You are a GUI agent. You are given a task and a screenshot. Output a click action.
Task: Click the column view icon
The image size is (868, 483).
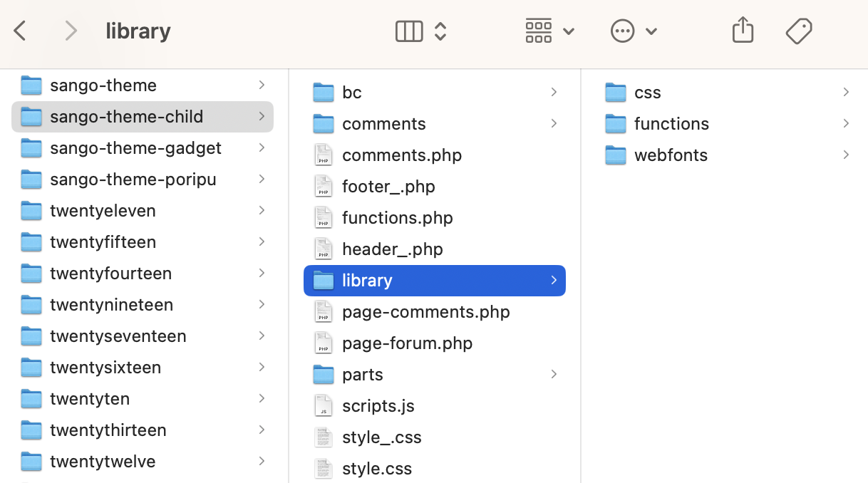tap(409, 31)
